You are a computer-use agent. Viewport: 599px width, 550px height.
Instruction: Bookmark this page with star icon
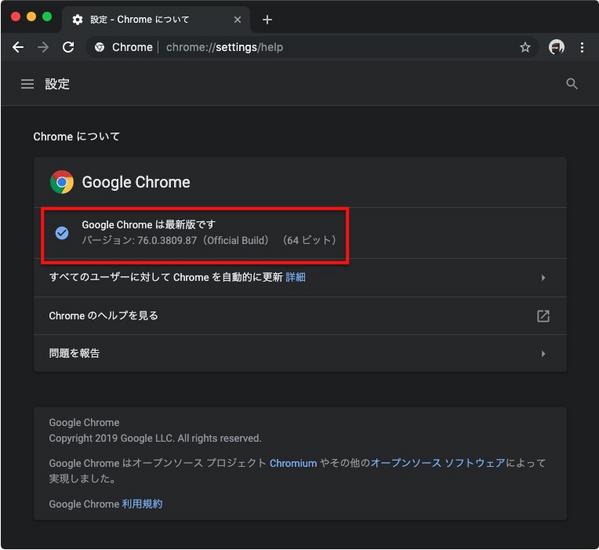pyautogui.click(x=525, y=47)
